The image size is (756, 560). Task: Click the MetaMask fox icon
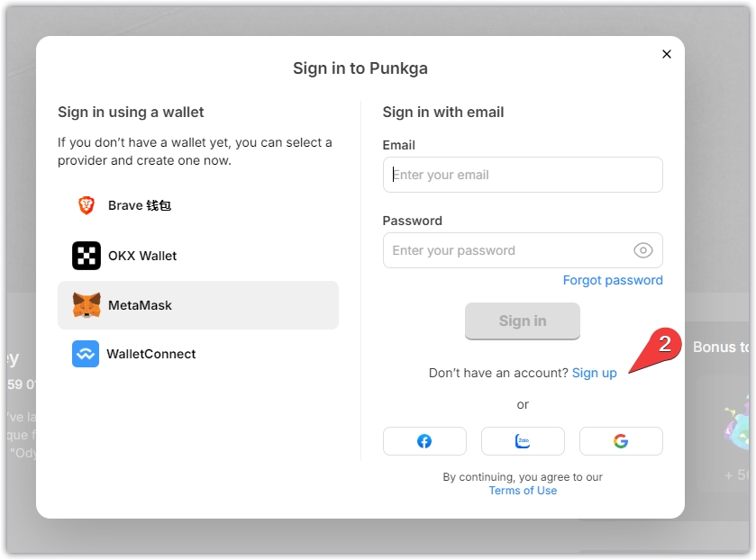(x=87, y=305)
